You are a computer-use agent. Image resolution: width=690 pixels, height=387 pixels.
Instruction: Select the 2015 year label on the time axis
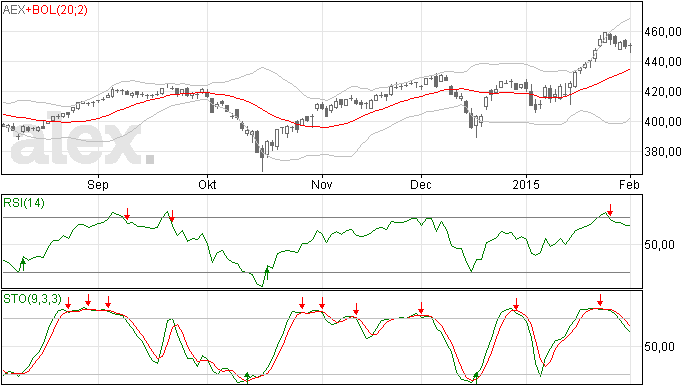pos(525,184)
